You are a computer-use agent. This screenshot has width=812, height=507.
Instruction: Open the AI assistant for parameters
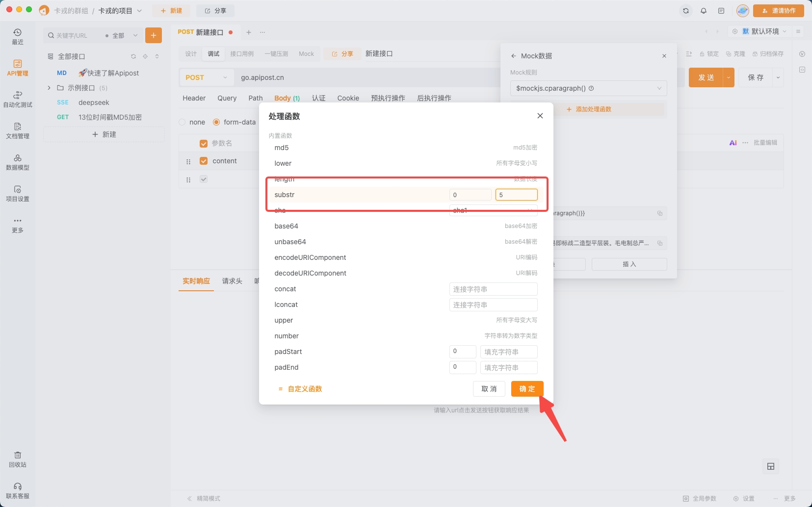[x=733, y=143]
